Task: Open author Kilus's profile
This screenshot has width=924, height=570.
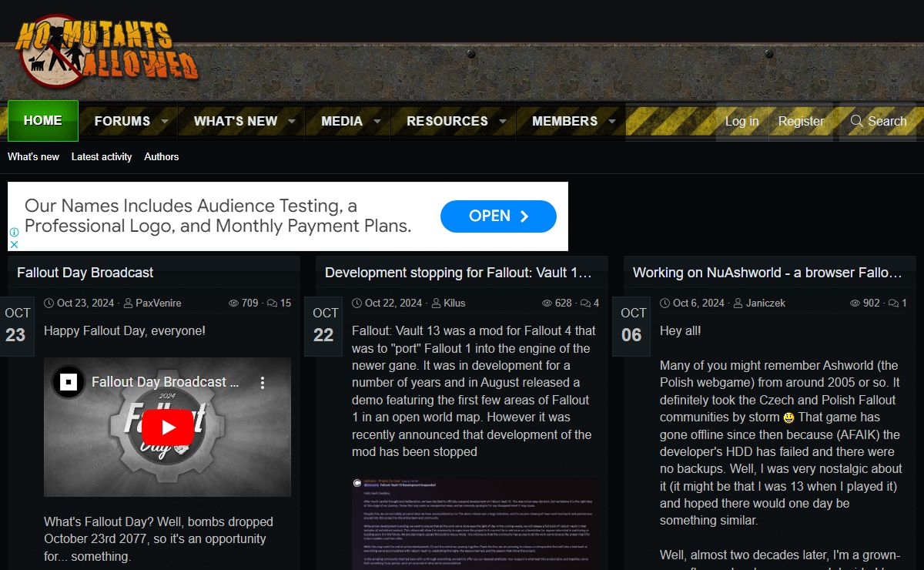Action: (x=454, y=303)
